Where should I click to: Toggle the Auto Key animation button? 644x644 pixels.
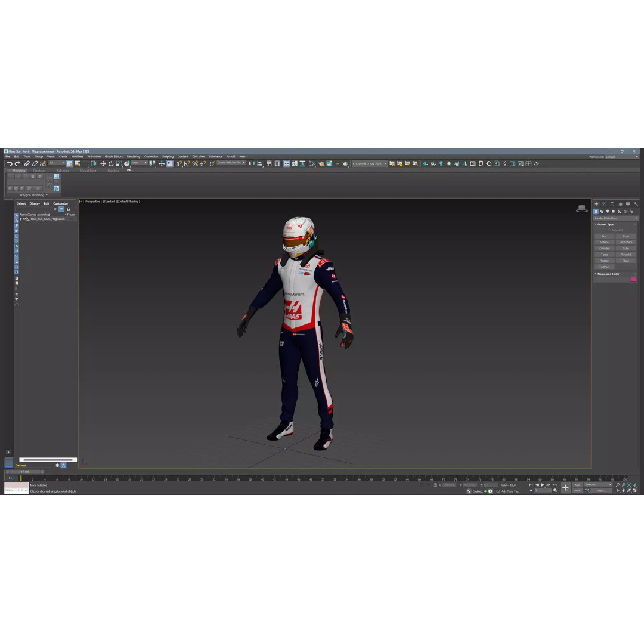[x=577, y=485]
